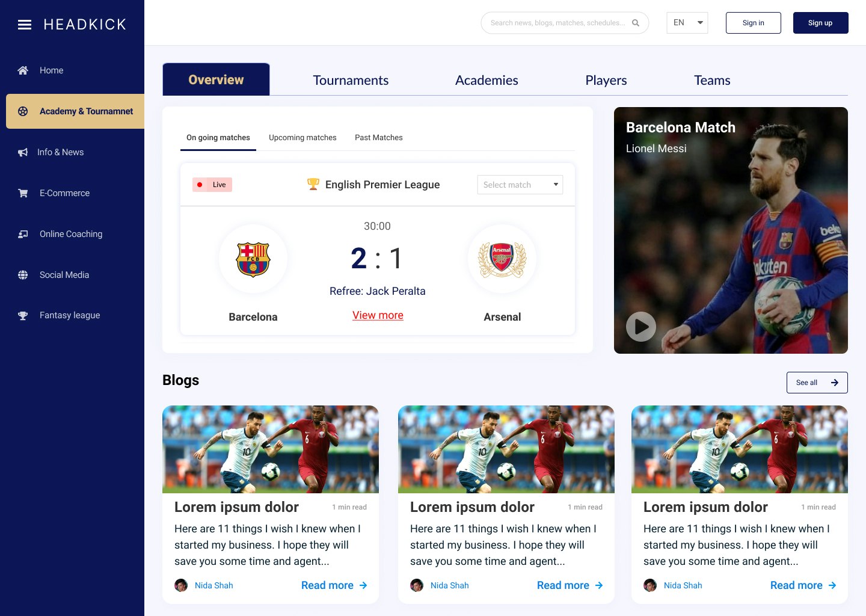Click the Nida Shah name on third blog
The image size is (866, 616).
(x=683, y=585)
